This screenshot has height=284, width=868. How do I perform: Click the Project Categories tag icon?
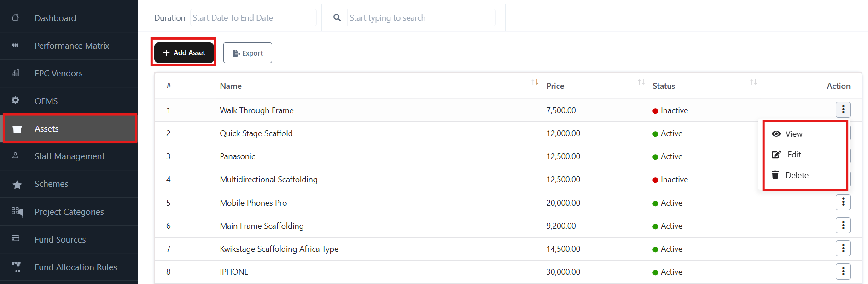point(17,211)
